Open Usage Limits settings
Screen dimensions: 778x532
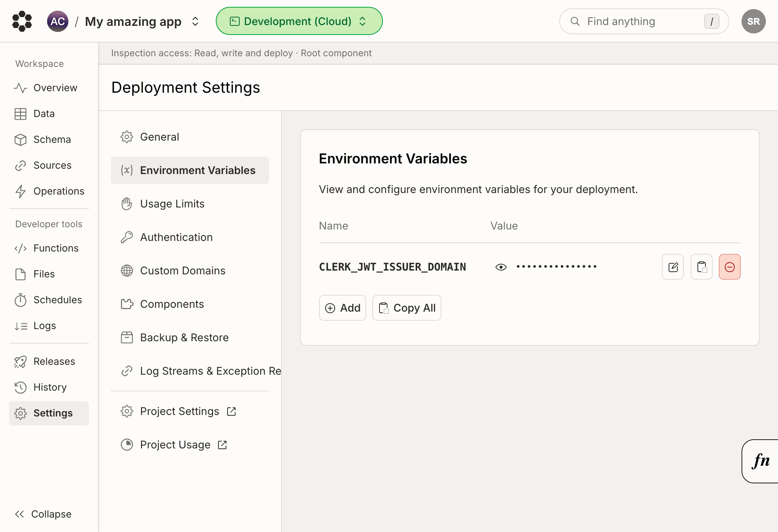190,204
